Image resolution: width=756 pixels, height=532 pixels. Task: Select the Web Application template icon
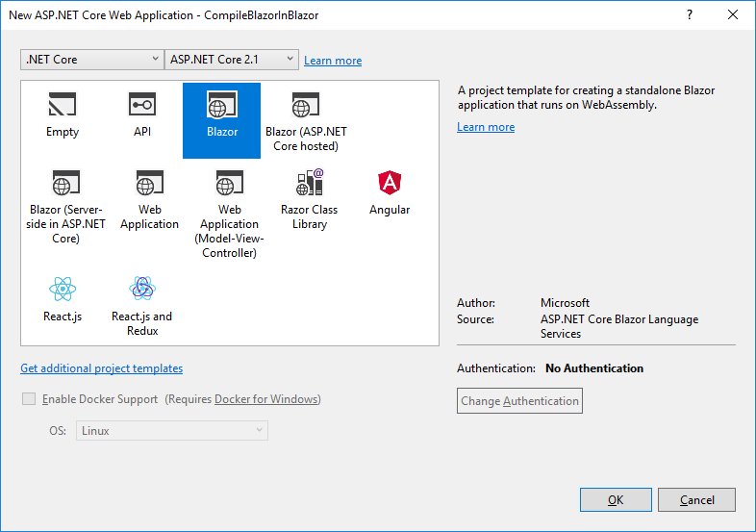[149, 183]
